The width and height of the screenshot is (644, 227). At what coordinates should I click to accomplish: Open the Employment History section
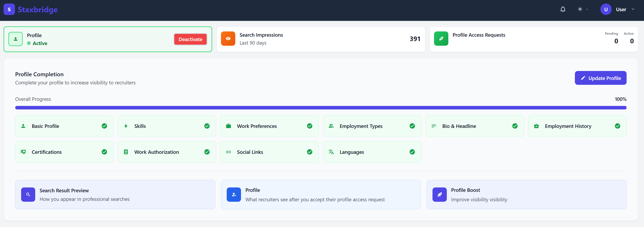tap(577, 126)
